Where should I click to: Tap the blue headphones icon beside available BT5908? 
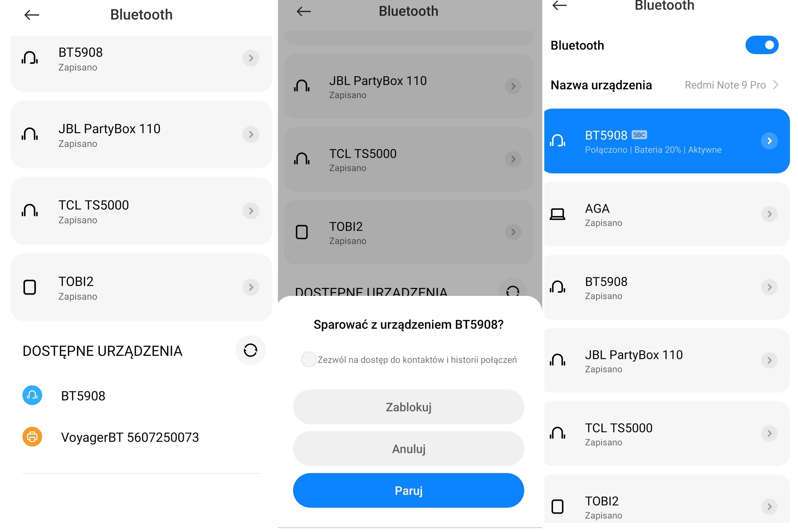(x=32, y=395)
